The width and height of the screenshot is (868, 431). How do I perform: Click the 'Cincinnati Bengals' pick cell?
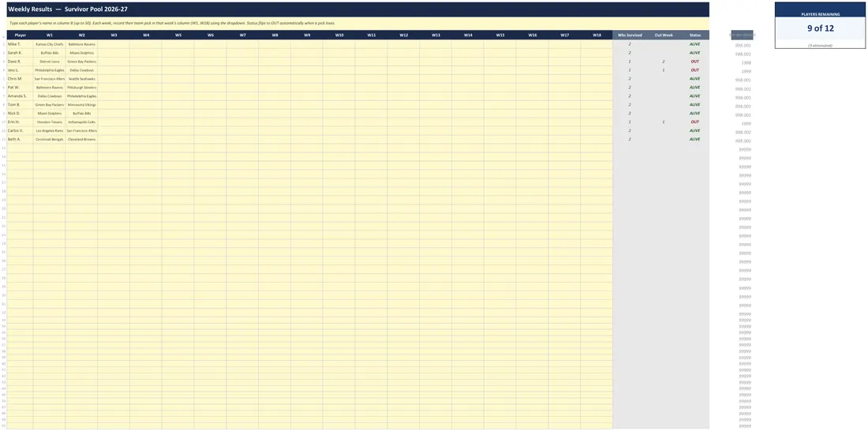click(49, 139)
